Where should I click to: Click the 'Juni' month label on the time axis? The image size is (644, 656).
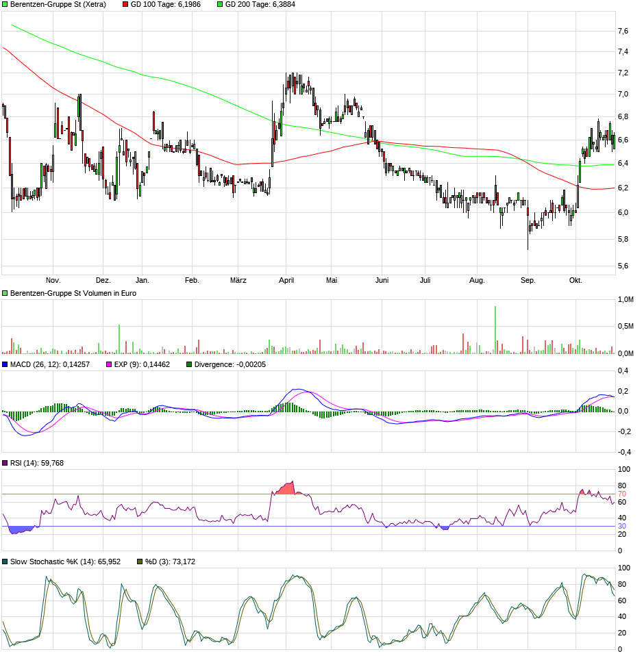(x=382, y=280)
